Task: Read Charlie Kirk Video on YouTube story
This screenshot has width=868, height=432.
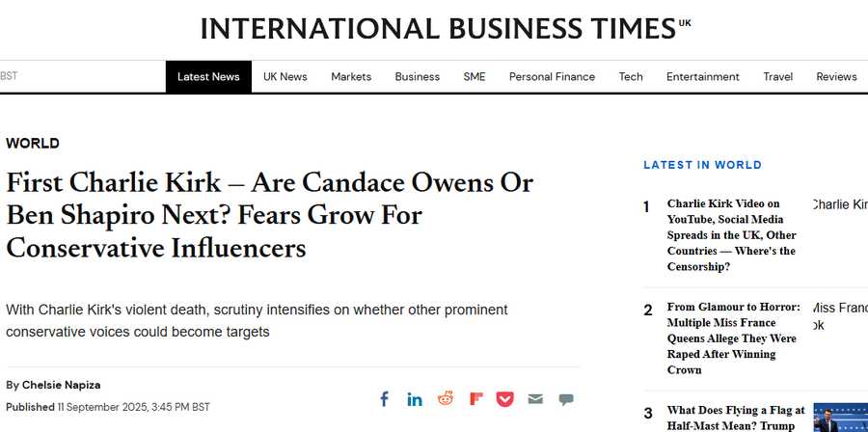Action: pos(731,235)
